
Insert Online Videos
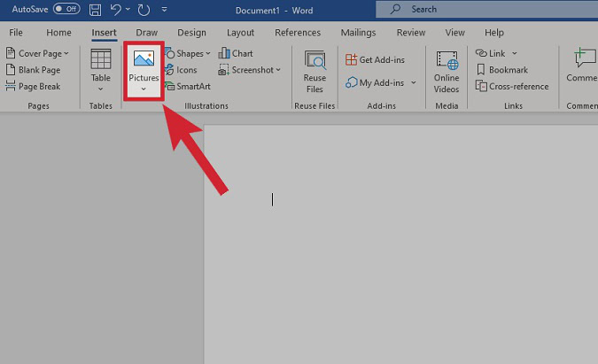[447, 70]
